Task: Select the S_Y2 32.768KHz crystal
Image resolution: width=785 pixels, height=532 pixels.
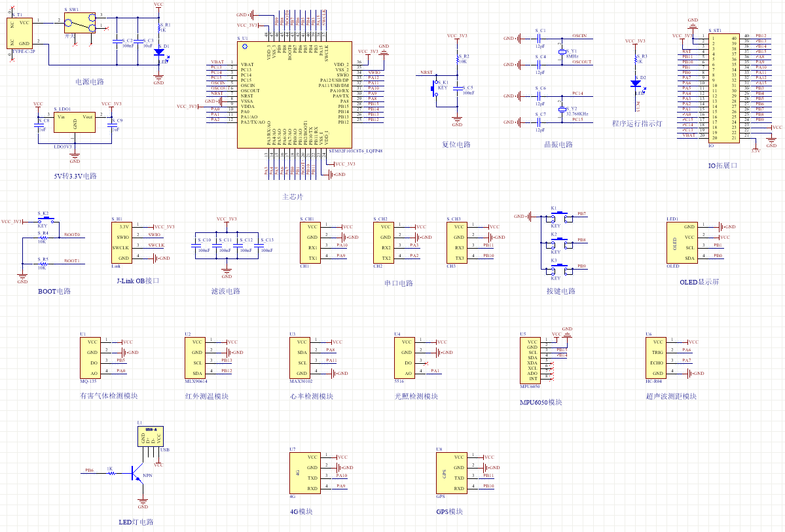Action: pyautogui.click(x=562, y=109)
